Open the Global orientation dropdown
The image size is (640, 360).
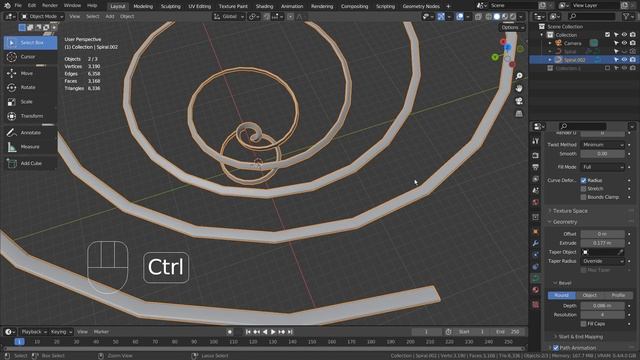pos(229,17)
